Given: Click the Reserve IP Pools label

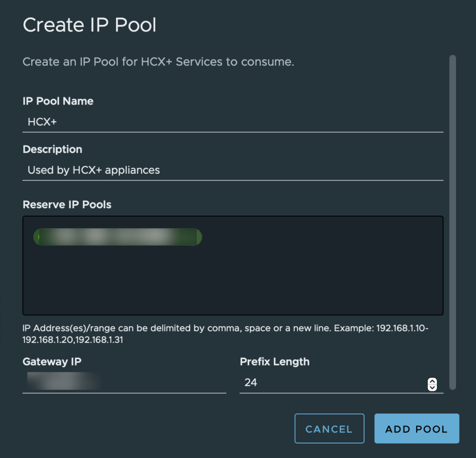Looking at the screenshot, I should 67,204.
